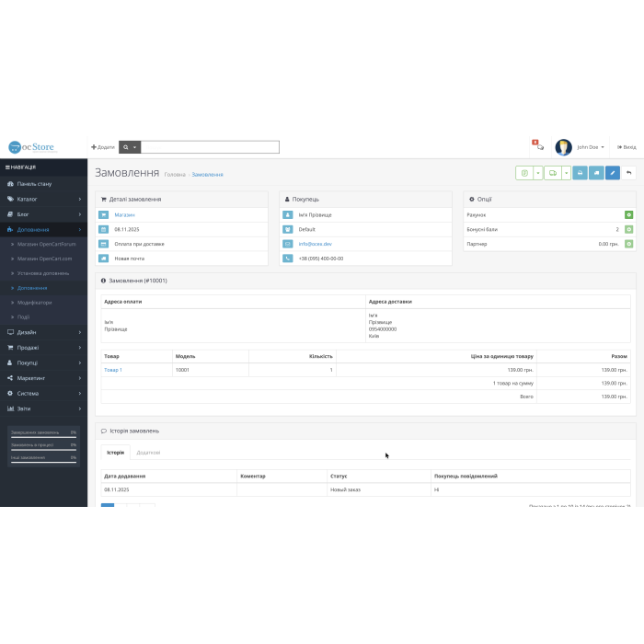Expand the Покупці sidebar menu
644x644 pixels.
click(43, 362)
